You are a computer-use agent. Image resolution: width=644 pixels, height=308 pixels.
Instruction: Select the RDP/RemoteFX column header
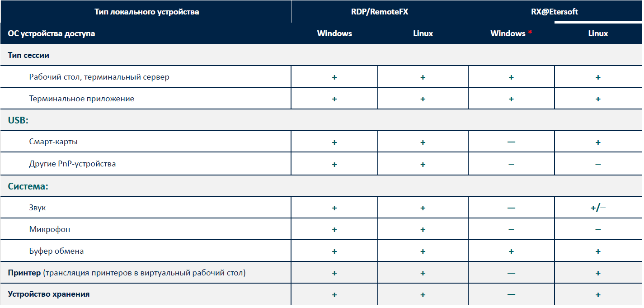click(379, 12)
